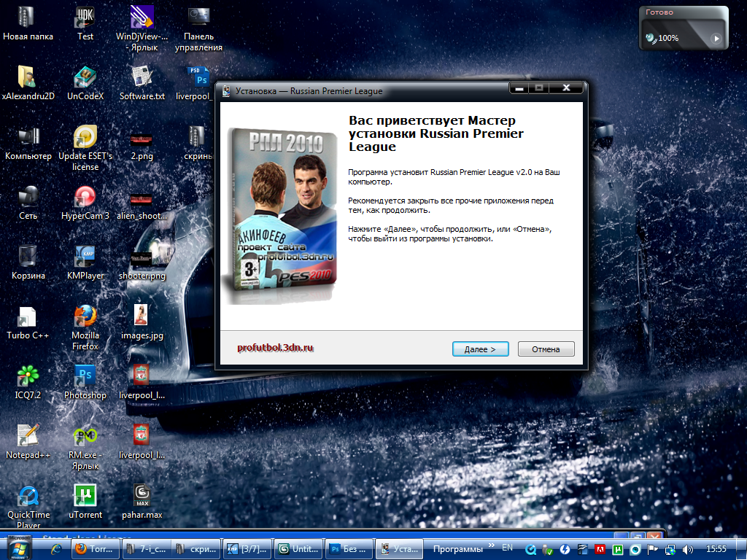Launch QuickTime Player from desktop

coord(28,507)
